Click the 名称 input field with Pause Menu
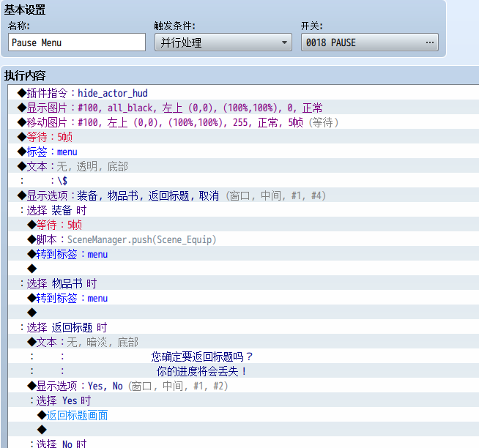This screenshot has width=479, height=448. tap(77, 42)
